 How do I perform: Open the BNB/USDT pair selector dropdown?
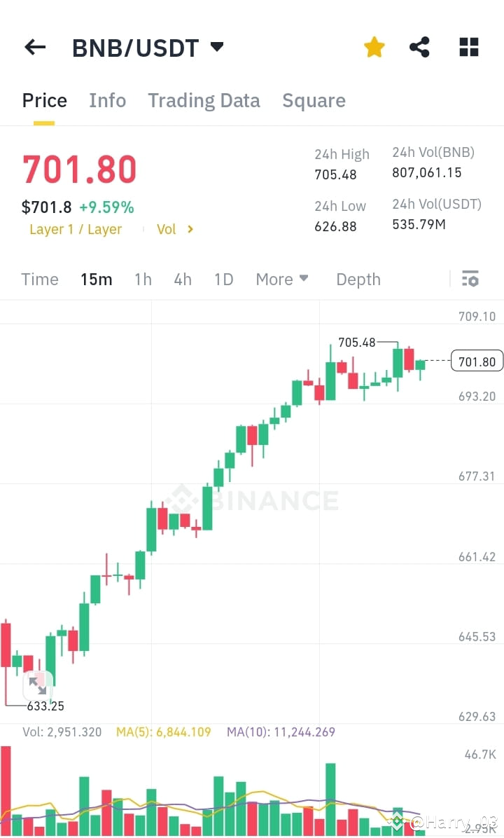(148, 47)
